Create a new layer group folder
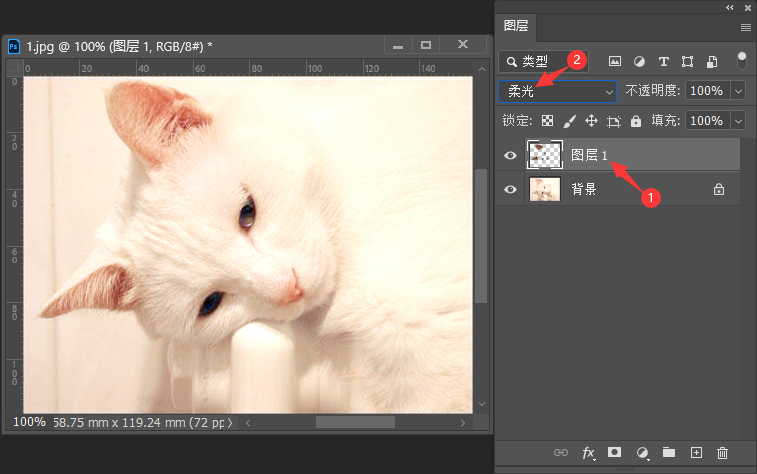This screenshot has width=757, height=474. click(669, 453)
